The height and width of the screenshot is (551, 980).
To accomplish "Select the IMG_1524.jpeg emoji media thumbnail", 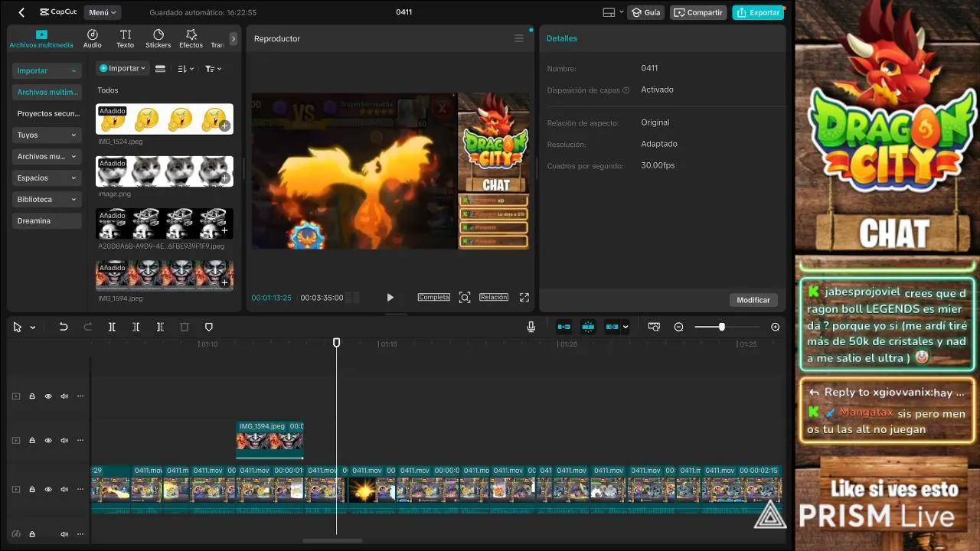I will [165, 119].
